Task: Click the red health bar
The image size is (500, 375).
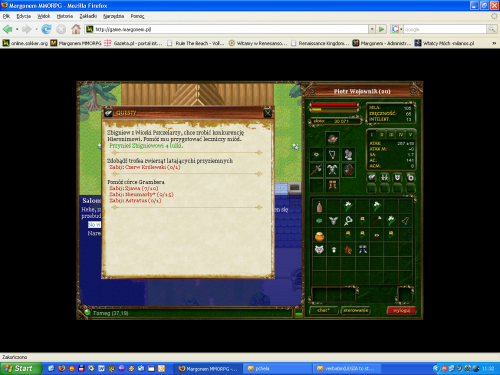Action: tap(334, 105)
